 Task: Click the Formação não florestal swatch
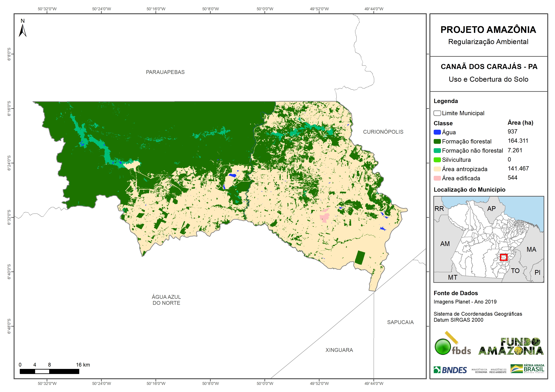click(x=437, y=151)
